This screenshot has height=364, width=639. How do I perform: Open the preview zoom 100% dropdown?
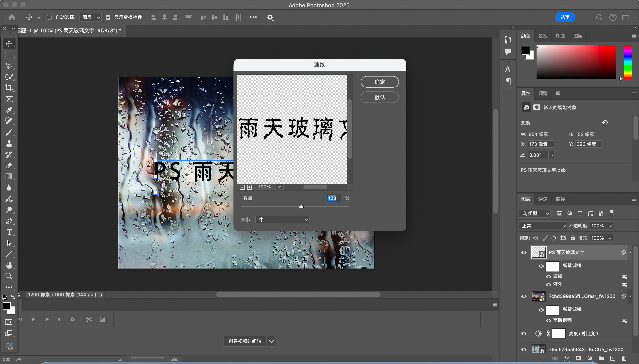pyautogui.click(x=279, y=187)
